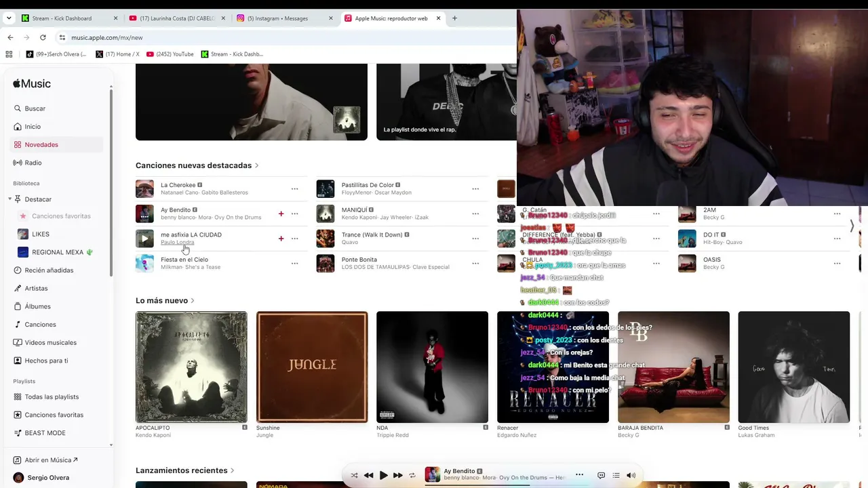Add Ay Bendito to the library
Screen dimensions: 868x488
281,213
